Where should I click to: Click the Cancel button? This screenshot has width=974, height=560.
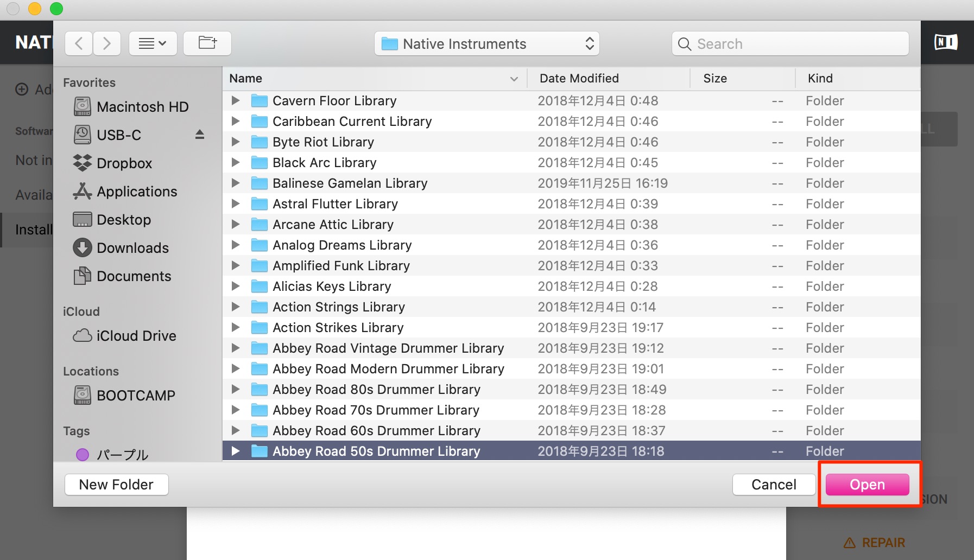(x=774, y=485)
